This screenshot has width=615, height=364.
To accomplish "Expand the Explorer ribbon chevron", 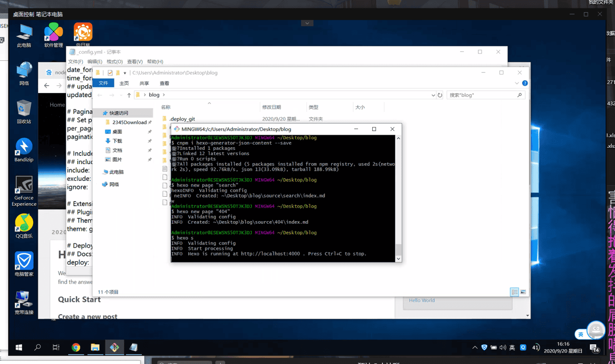I will [x=517, y=83].
